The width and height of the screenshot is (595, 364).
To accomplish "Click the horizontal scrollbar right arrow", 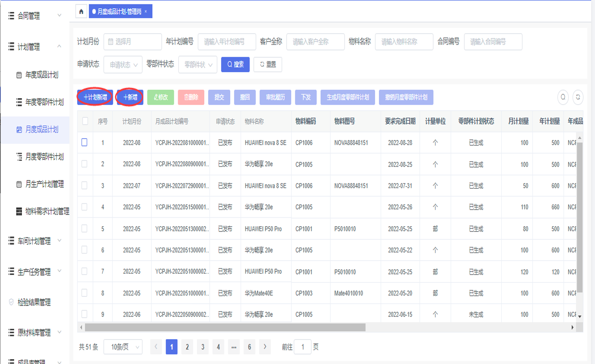I will click(x=573, y=327).
